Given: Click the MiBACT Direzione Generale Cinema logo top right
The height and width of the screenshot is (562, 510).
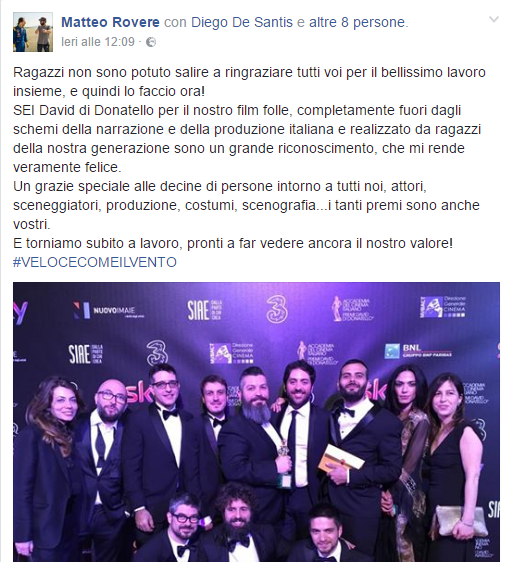Looking at the screenshot, I should pyautogui.click(x=443, y=307).
